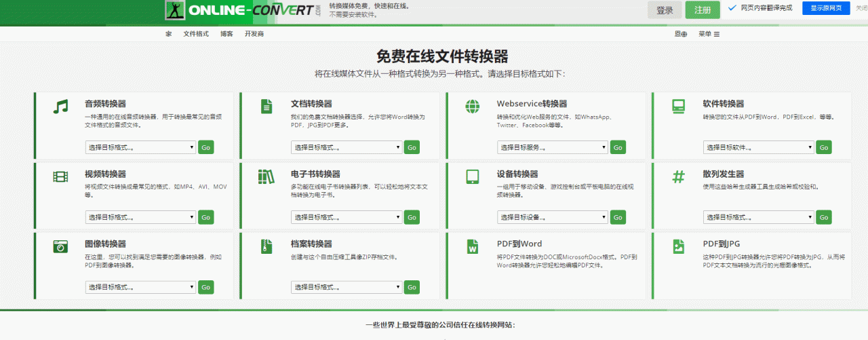Image resolution: width=868 pixels, height=340 pixels.
Task: Open the 文件格式 navigation item
Action: coord(196,34)
